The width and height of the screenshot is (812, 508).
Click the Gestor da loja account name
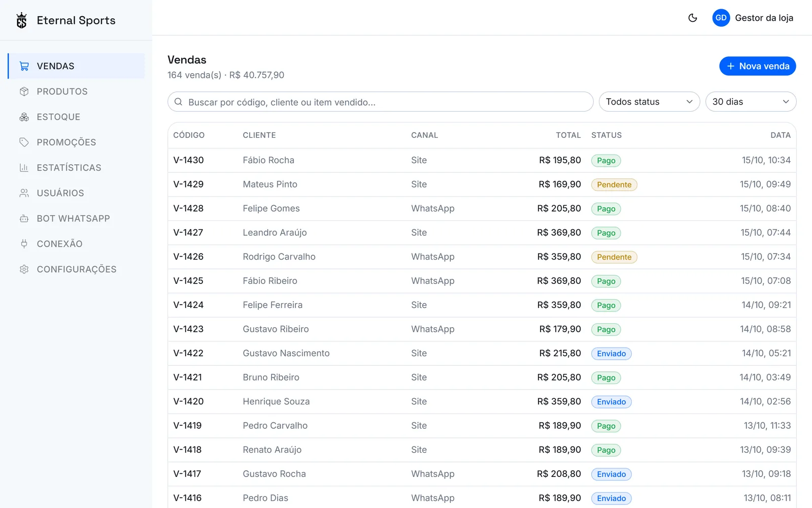click(x=764, y=18)
